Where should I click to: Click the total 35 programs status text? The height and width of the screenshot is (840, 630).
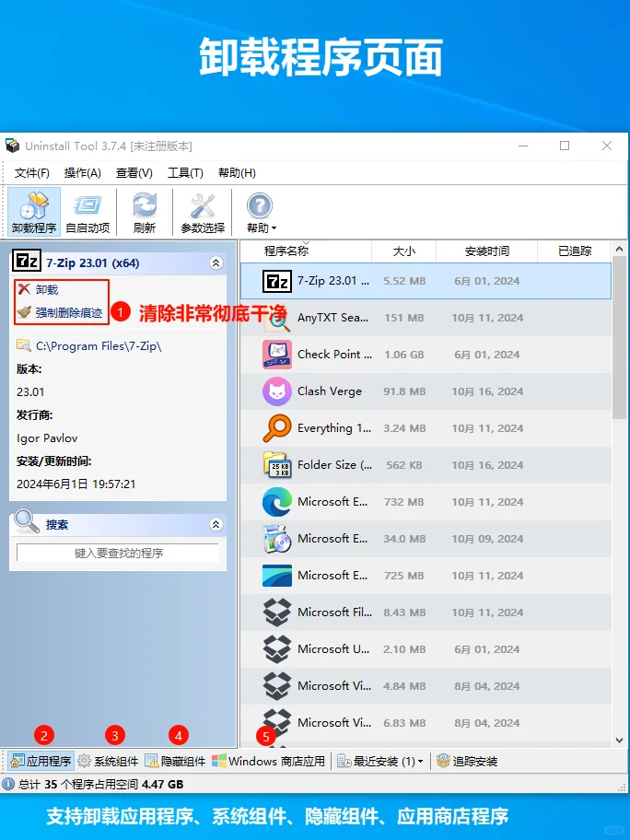(x=100, y=785)
